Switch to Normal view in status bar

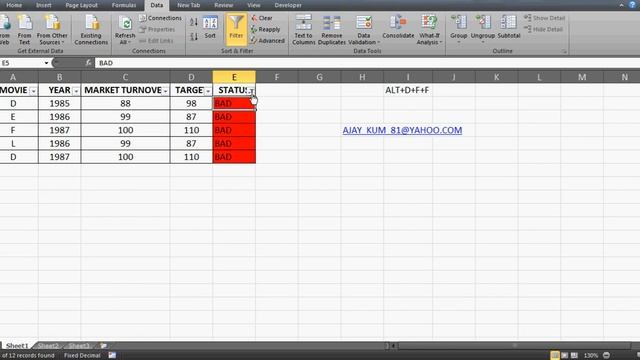[555, 356]
